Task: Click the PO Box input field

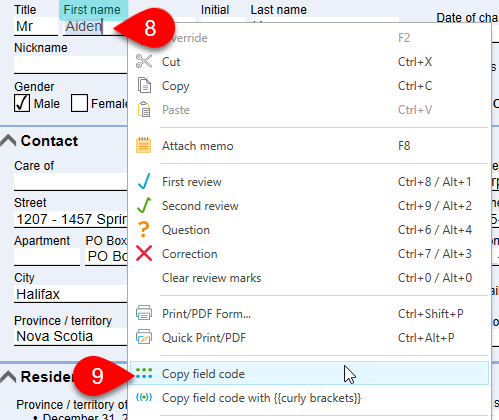Action: click(x=106, y=257)
